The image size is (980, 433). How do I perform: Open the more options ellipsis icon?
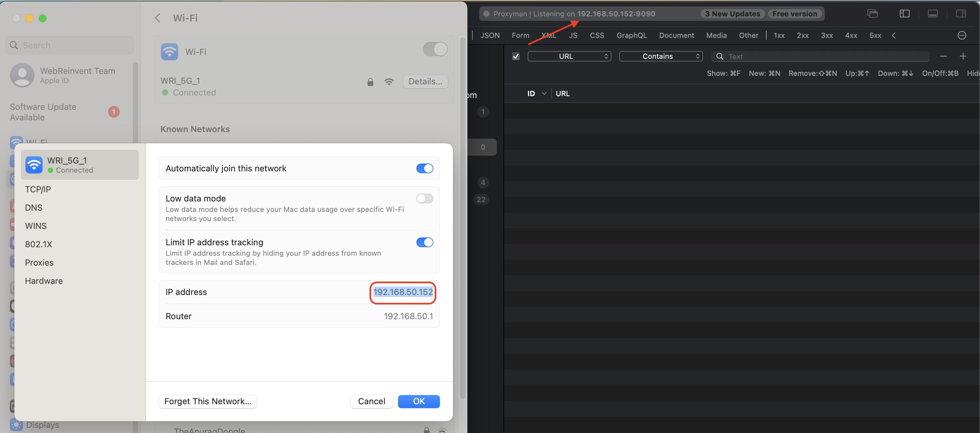click(961, 35)
